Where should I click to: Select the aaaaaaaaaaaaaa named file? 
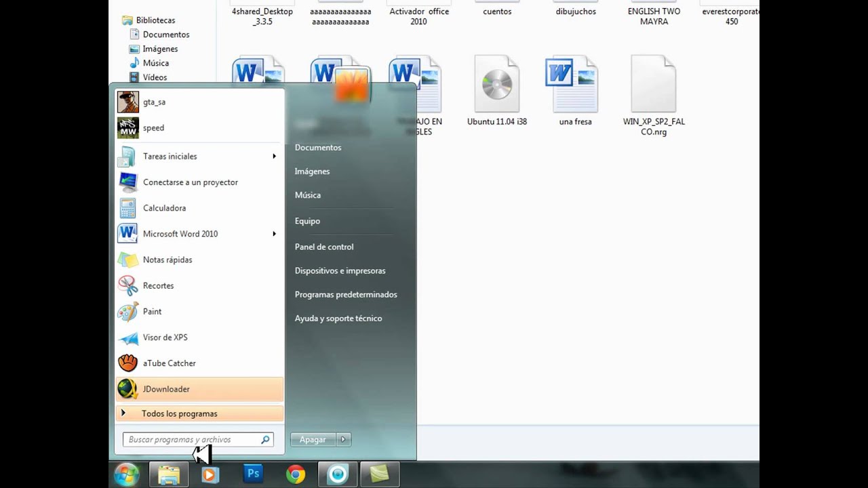click(340, 16)
